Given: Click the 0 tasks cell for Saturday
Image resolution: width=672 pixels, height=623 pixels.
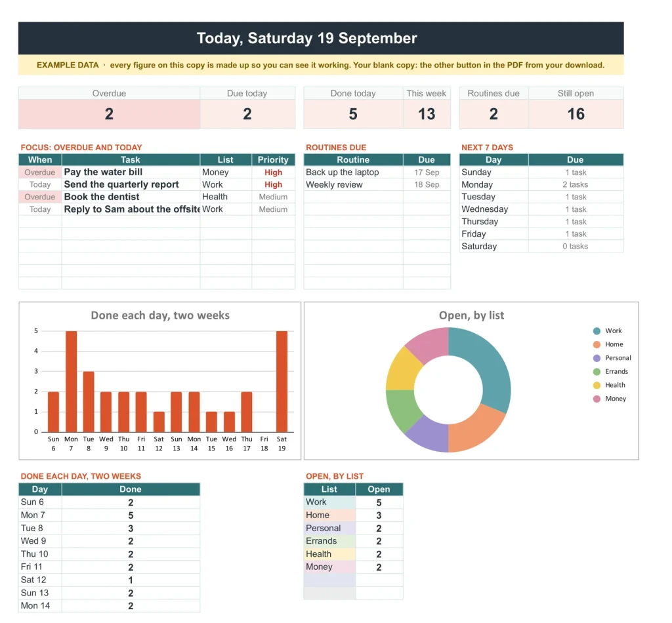Looking at the screenshot, I should coord(575,246).
